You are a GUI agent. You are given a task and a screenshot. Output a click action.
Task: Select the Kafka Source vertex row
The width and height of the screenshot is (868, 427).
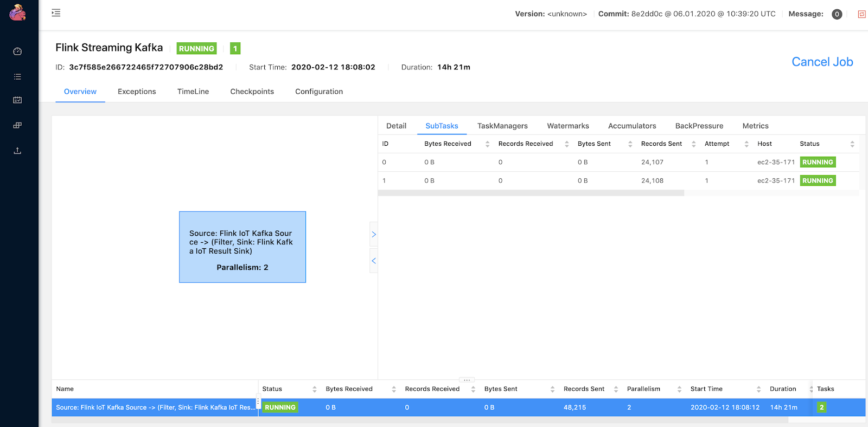pyautogui.click(x=458, y=407)
